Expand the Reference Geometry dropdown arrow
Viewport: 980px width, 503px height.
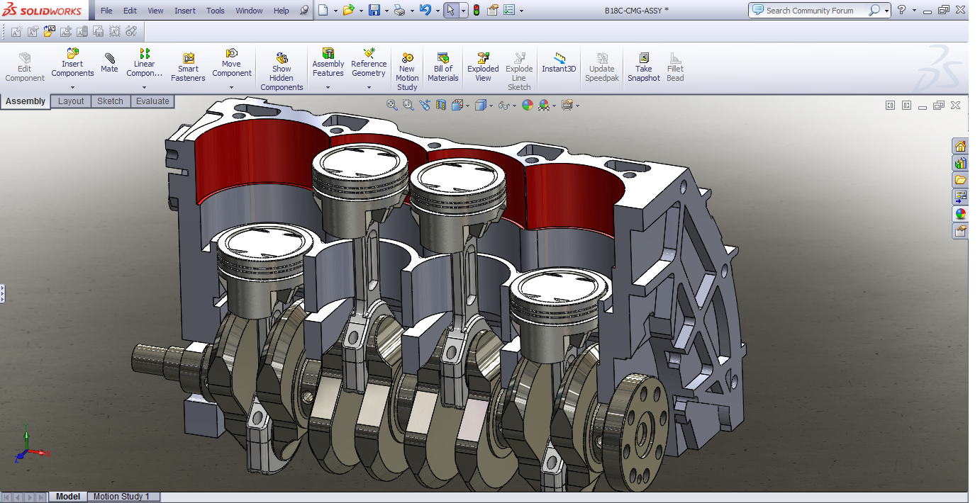(x=369, y=88)
